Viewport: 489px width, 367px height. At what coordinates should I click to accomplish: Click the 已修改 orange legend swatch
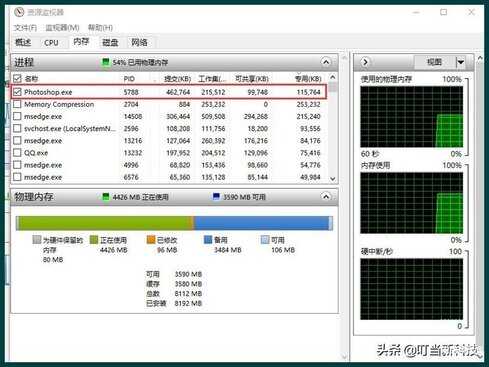[x=151, y=240]
